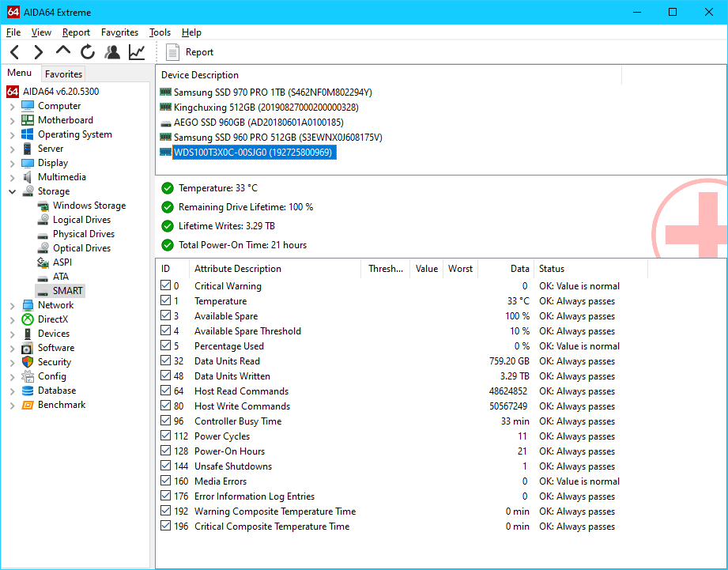Select Physical Drives in Storage tree
The image size is (728, 570).
(84, 234)
